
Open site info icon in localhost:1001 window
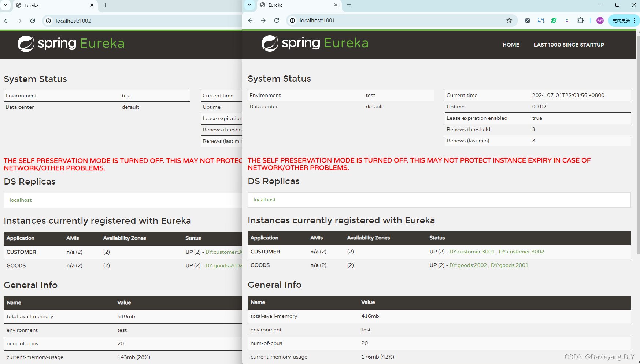292,21
